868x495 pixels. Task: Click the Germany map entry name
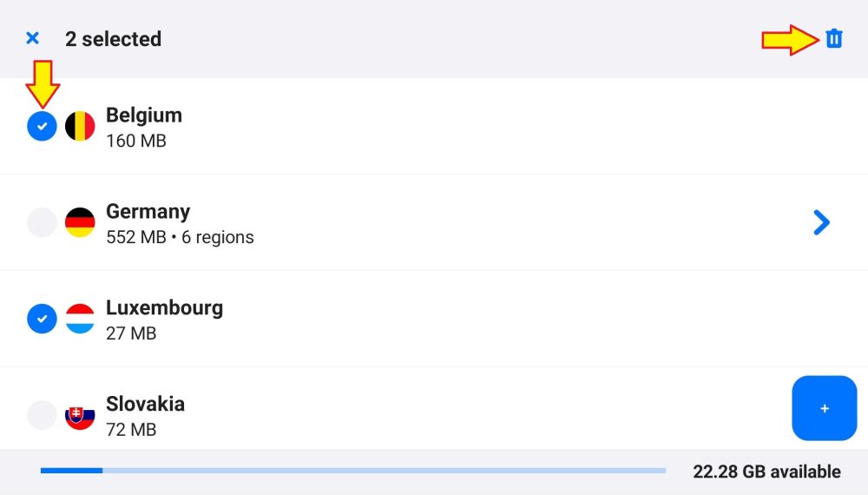tap(148, 212)
